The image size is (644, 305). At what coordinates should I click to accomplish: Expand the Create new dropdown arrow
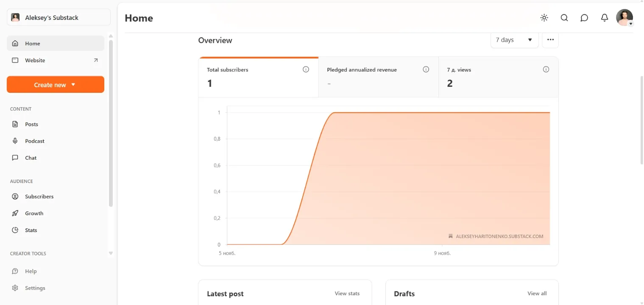coord(73,85)
